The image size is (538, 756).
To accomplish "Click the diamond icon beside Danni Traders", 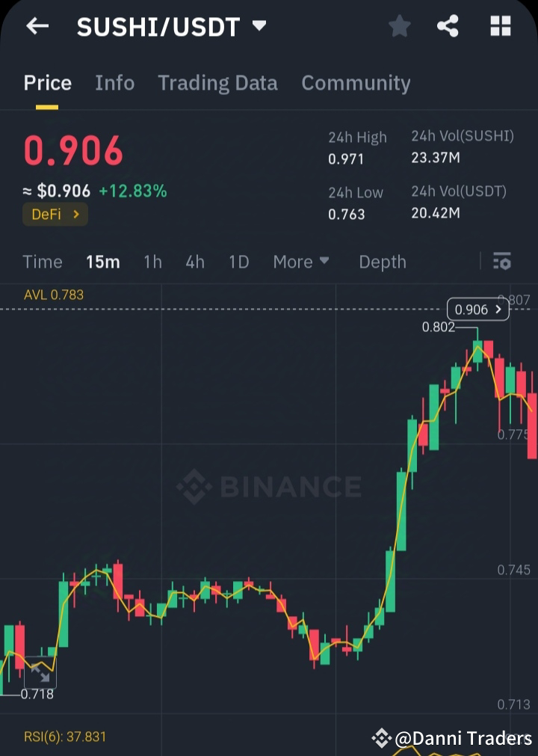I will point(382,738).
